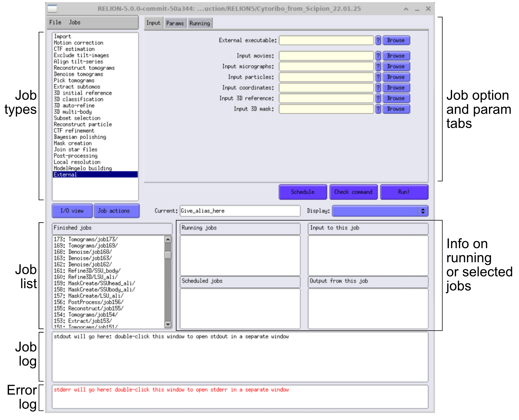Open help for Input coordinates field
This screenshot has width=519, height=420.
point(378,88)
